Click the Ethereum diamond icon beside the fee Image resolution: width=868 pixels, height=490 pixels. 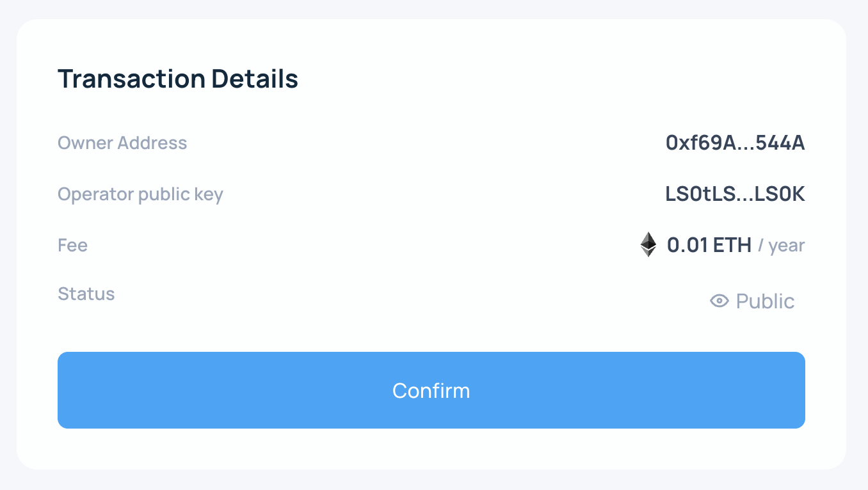click(648, 245)
